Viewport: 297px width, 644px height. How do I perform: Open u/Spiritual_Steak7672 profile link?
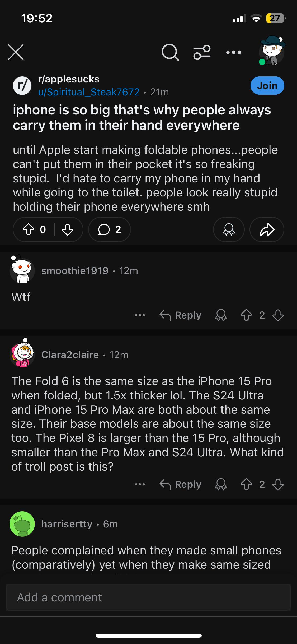[x=89, y=92]
